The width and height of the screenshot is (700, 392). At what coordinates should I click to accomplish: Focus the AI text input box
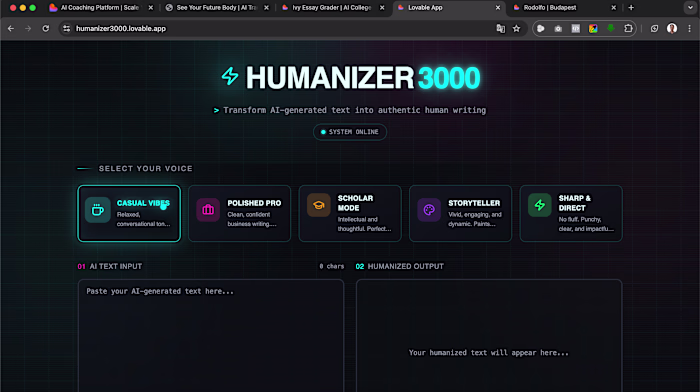pyautogui.click(x=211, y=336)
